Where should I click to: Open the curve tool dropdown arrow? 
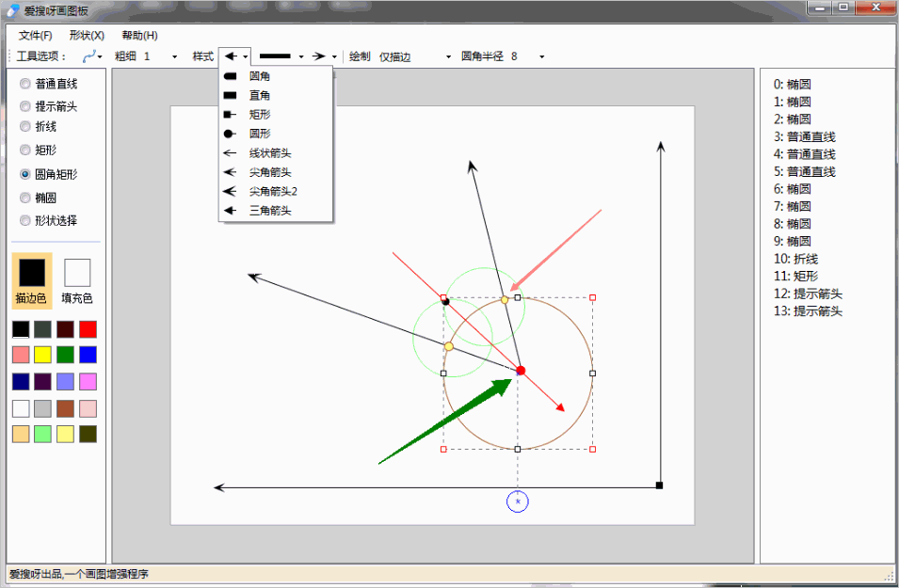coord(100,56)
